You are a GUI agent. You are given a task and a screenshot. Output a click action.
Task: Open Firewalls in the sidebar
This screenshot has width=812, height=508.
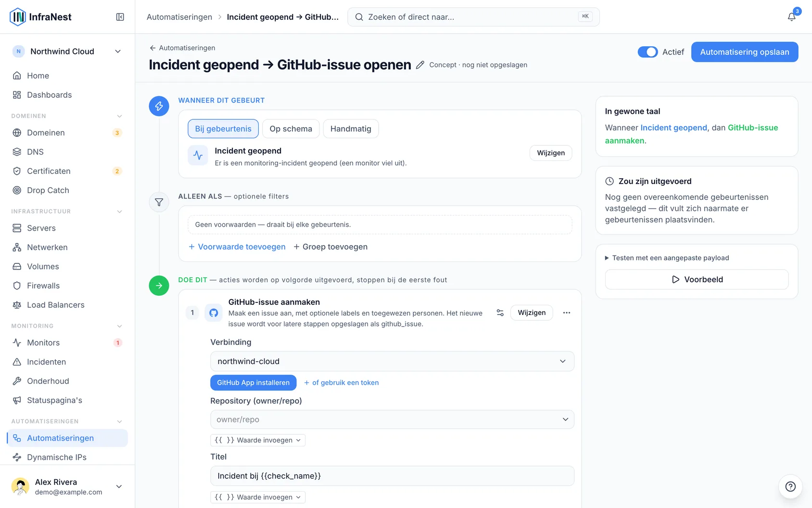click(x=67, y=286)
